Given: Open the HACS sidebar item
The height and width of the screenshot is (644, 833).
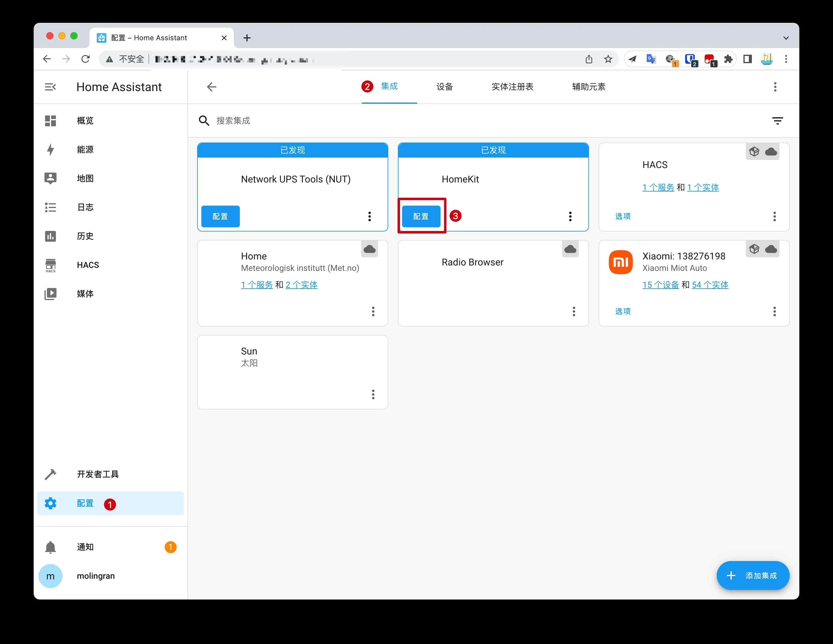Looking at the screenshot, I should tap(88, 265).
